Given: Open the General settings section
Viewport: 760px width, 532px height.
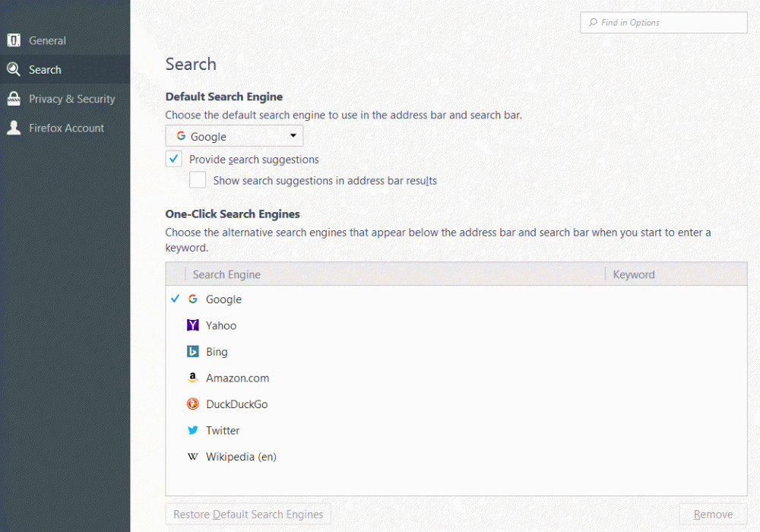Looking at the screenshot, I should (x=47, y=41).
